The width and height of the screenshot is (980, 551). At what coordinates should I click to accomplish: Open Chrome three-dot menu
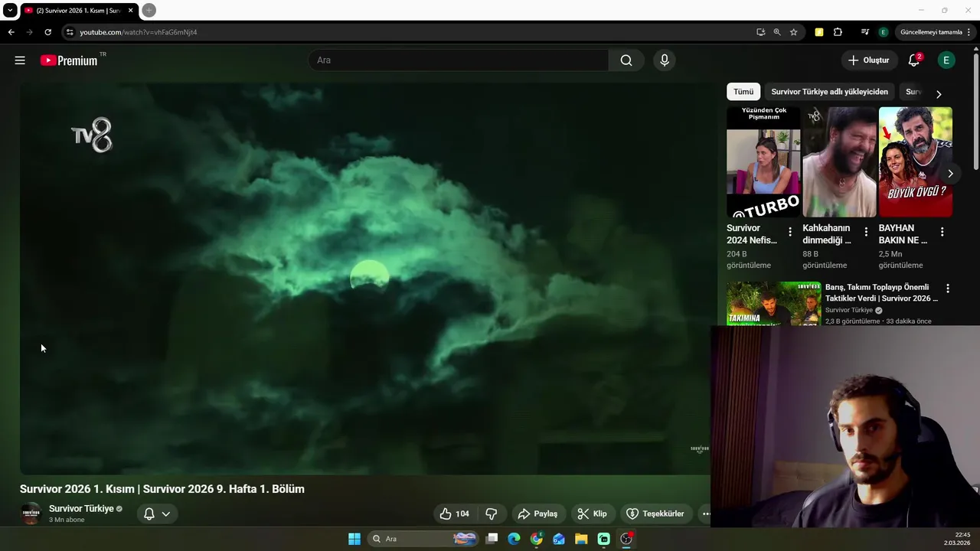969,32
